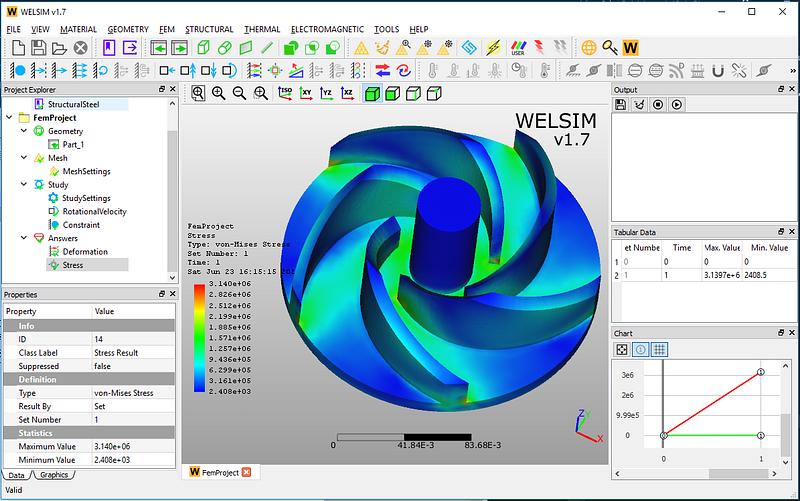800x501 pixels.
Task: Click the Save floppy disk icon in main toolbar
Action: [39, 48]
